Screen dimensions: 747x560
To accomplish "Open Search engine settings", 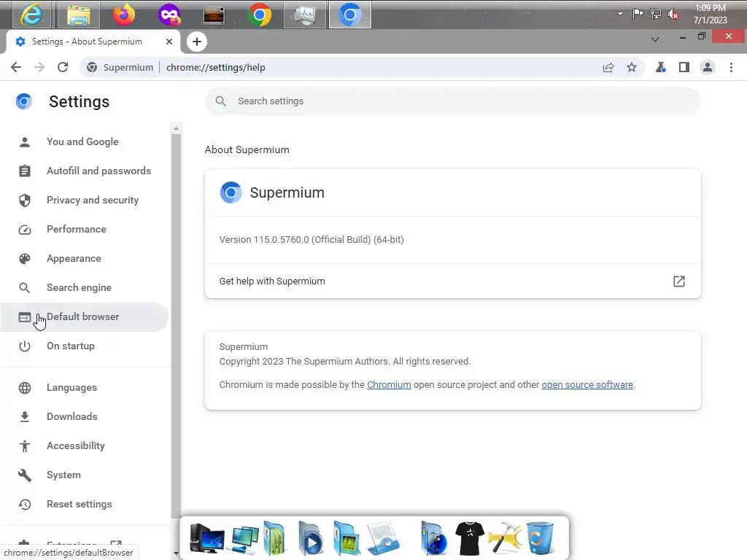I will tap(85, 287).
